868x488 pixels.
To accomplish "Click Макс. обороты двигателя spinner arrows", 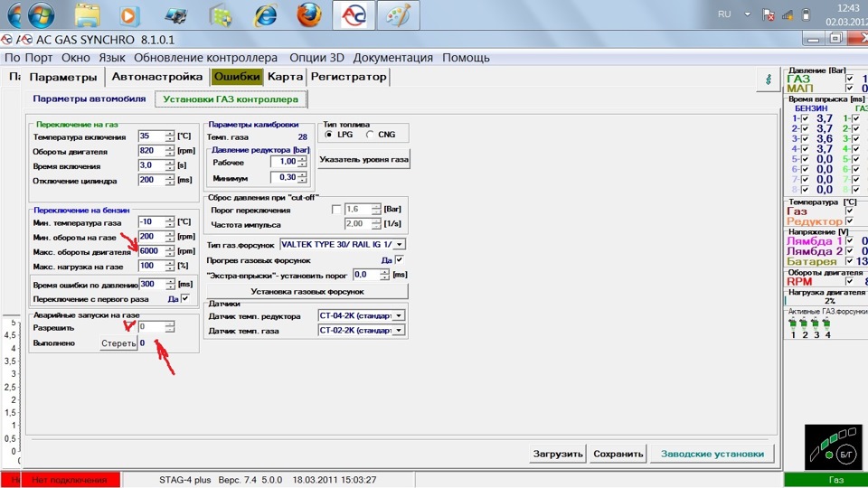I will tap(170, 251).
